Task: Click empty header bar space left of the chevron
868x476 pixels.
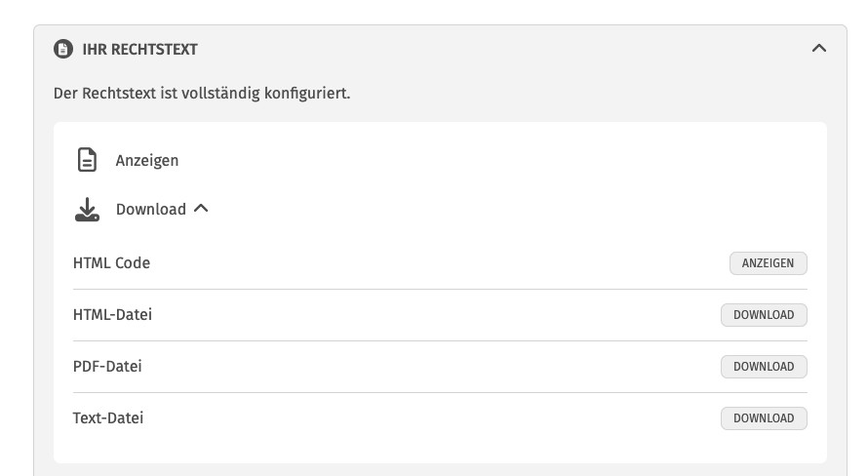Action: coord(488,49)
